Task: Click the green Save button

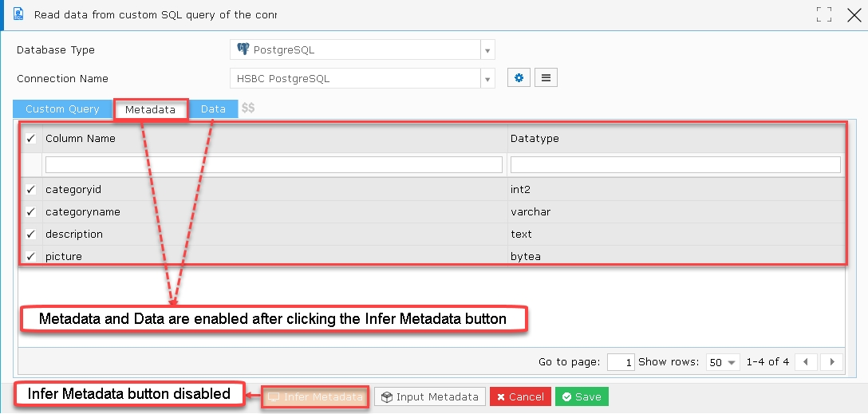Action: pyautogui.click(x=582, y=396)
